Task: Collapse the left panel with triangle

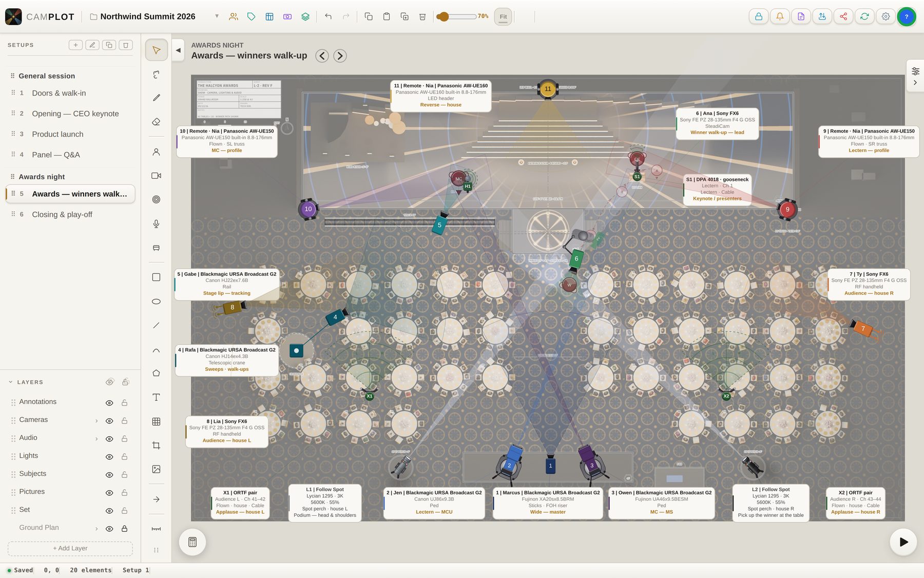Action: point(178,50)
